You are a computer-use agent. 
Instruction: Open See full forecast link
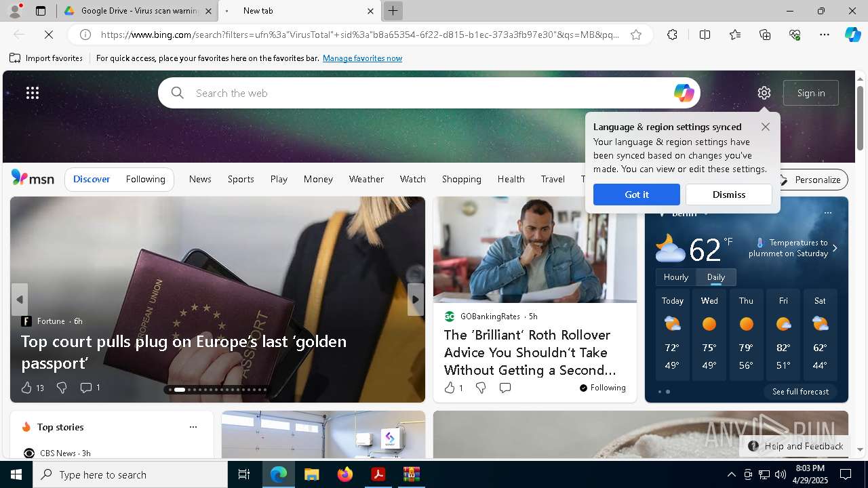(x=801, y=392)
